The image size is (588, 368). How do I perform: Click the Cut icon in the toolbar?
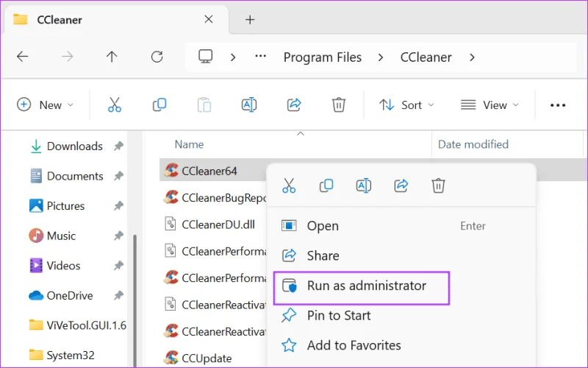tap(115, 105)
